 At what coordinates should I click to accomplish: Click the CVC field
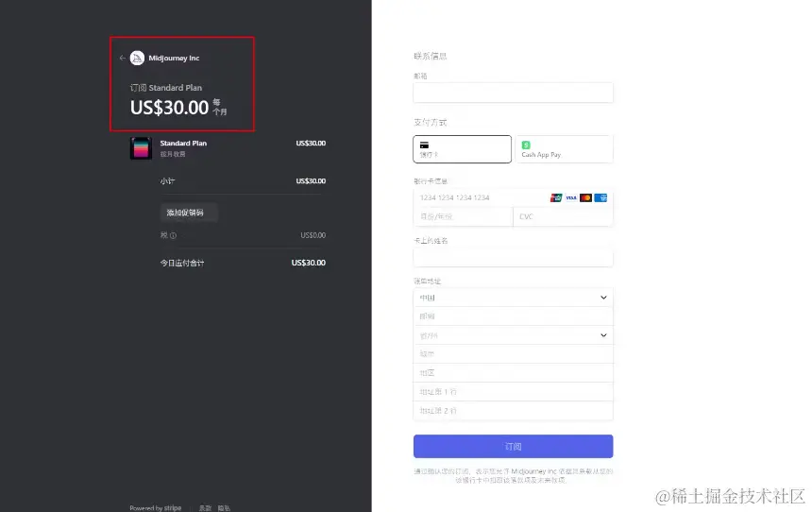tap(563, 216)
